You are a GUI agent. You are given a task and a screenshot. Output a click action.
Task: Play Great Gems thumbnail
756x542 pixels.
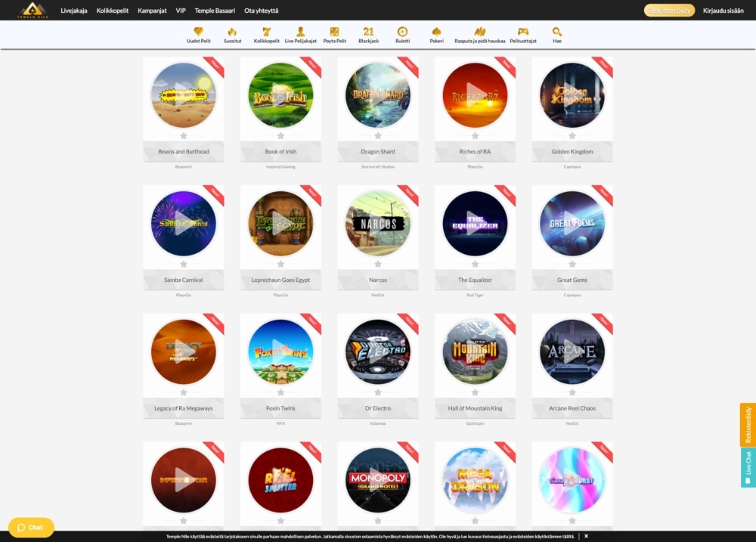click(572, 223)
